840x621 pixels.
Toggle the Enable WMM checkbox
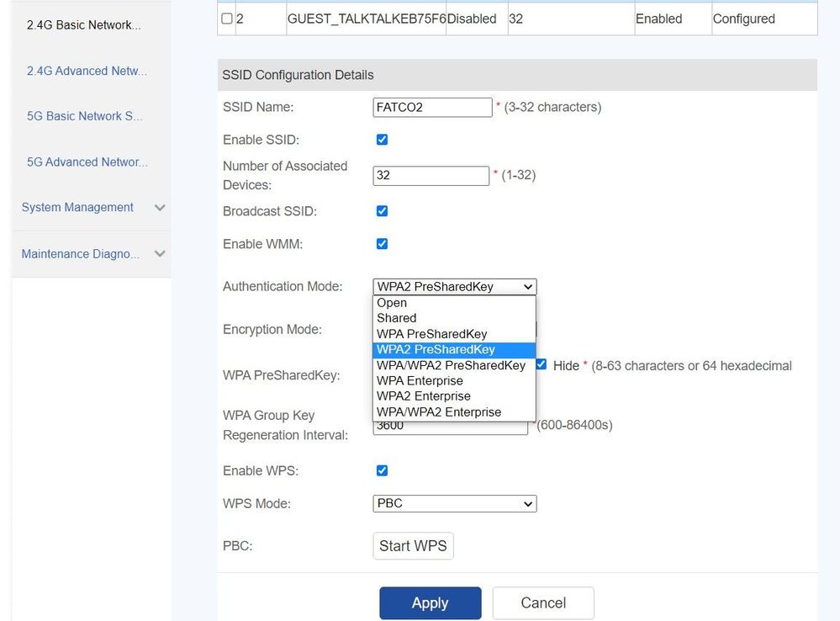click(x=382, y=243)
